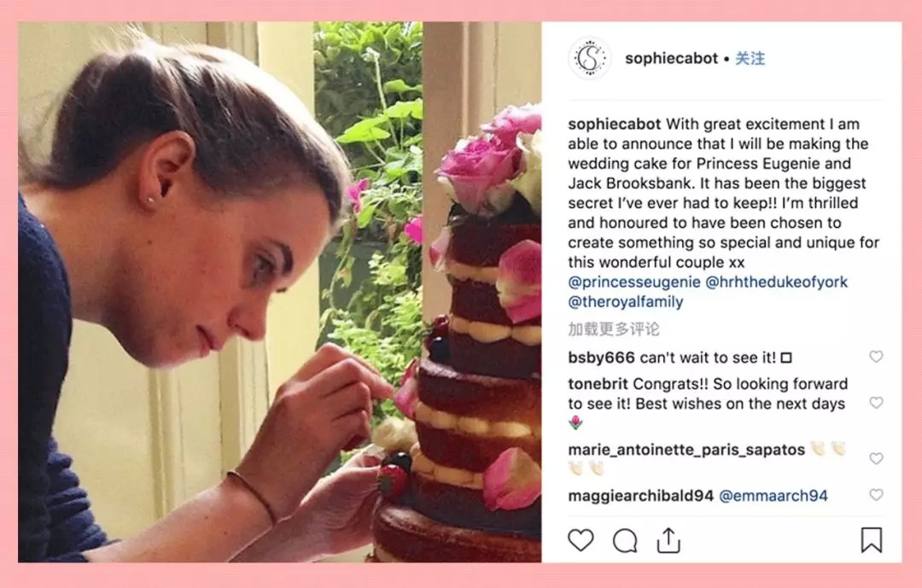This screenshot has height=588, width=922.
Task: Tap the share post icon
Action: pyautogui.click(x=668, y=539)
